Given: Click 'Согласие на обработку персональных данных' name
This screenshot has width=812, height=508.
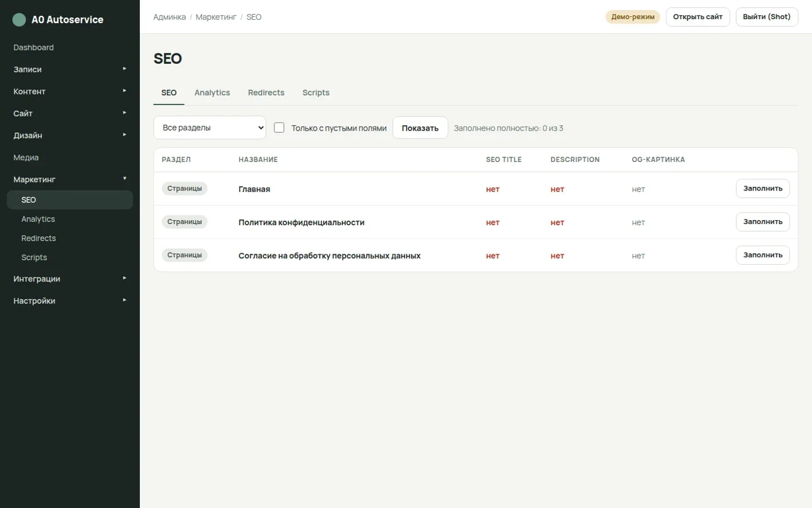Looking at the screenshot, I should (329, 255).
